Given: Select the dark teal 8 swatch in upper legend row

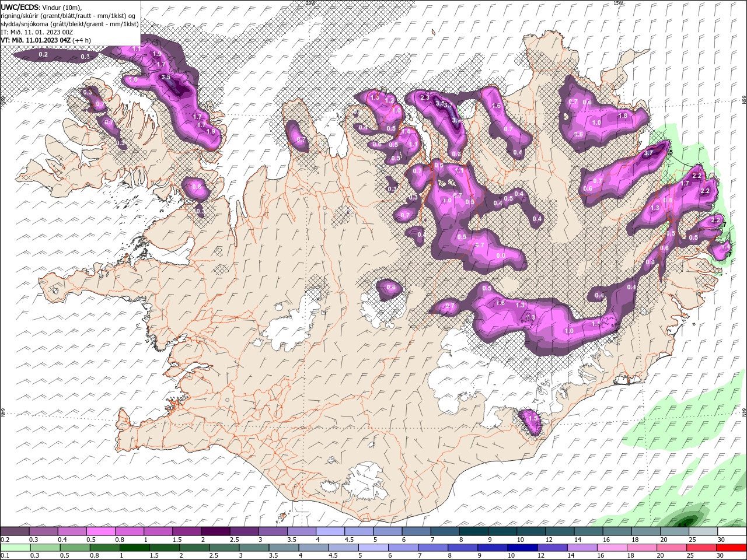Looking at the screenshot, I should 473,531.
